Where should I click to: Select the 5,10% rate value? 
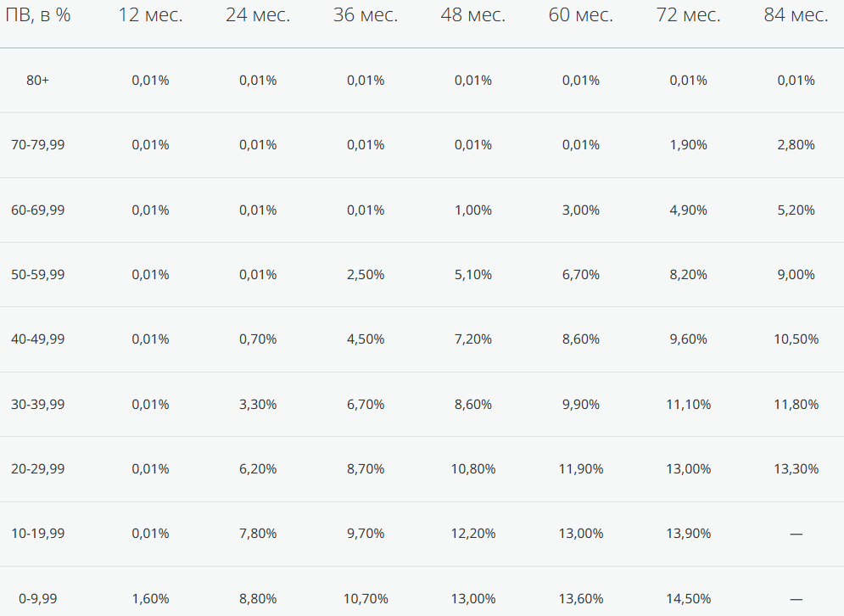click(473, 275)
